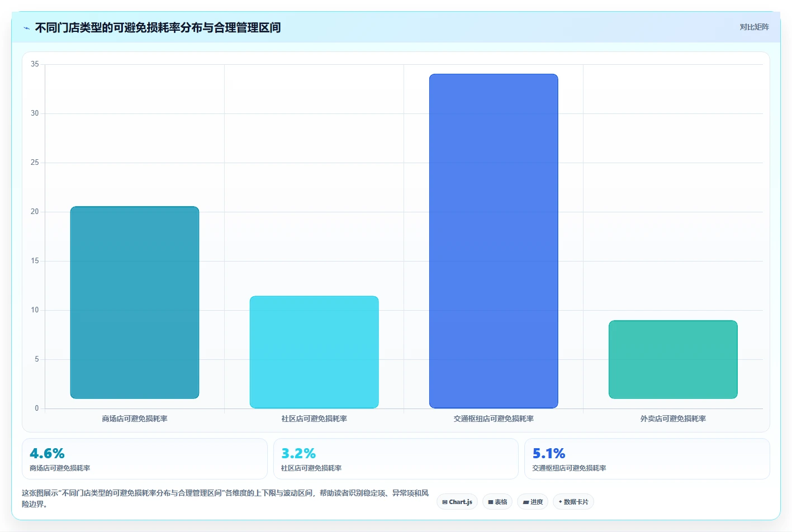Click the x-axis label 商场店可避免损耗率

pyautogui.click(x=135, y=419)
